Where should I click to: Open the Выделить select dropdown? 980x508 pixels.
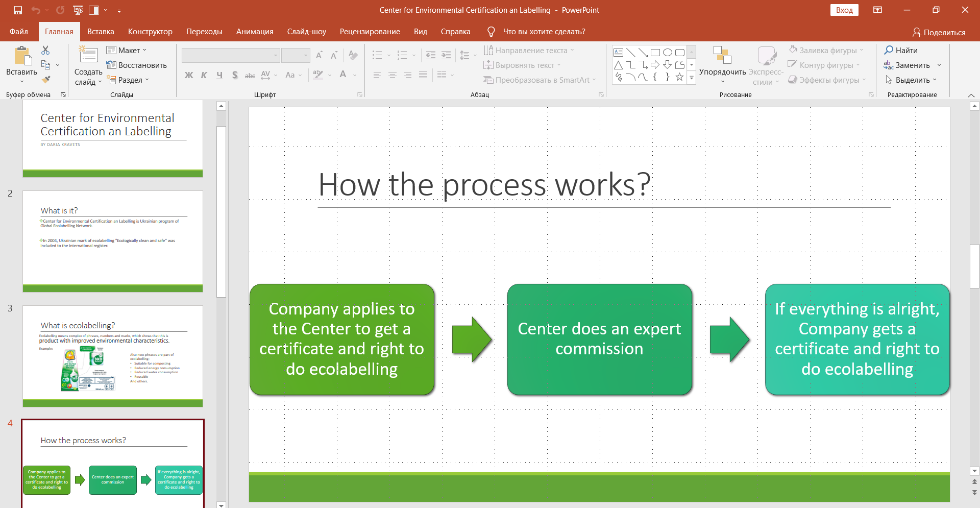click(x=911, y=80)
